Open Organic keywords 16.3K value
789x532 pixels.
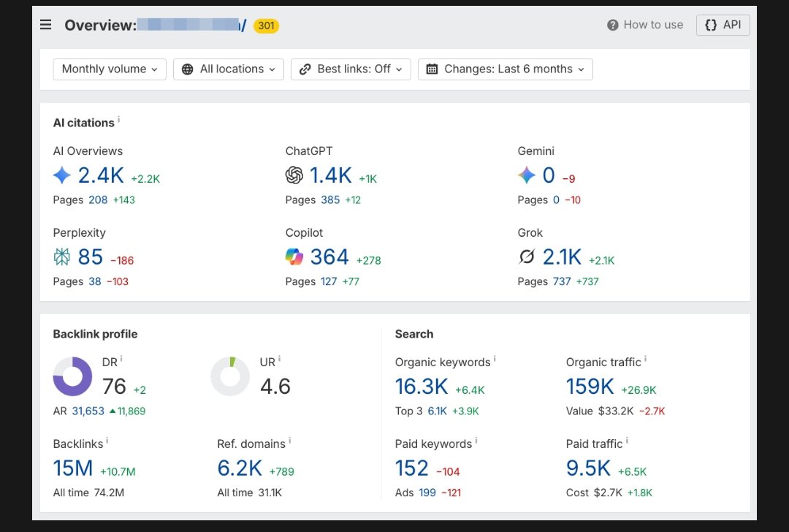[422, 387]
